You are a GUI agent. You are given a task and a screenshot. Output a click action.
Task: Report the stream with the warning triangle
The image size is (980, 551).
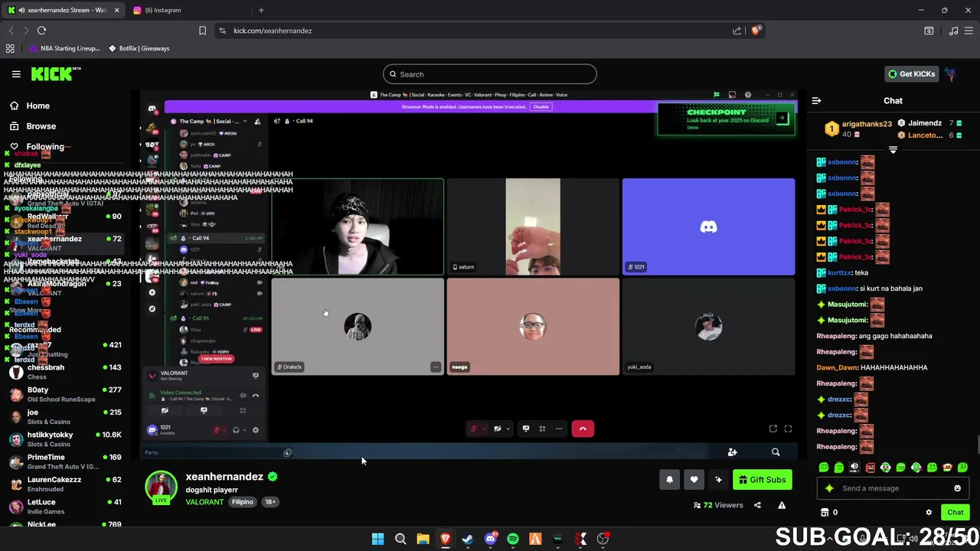782,505
